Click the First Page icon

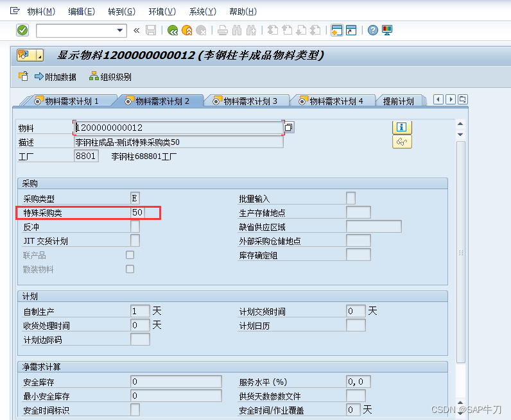tap(272, 31)
